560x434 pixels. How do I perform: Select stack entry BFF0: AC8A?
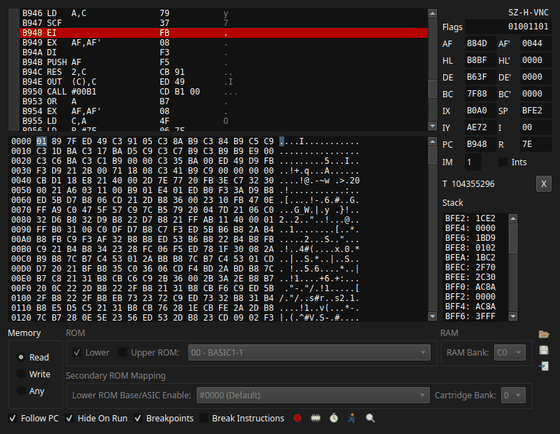[x=470, y=287]
